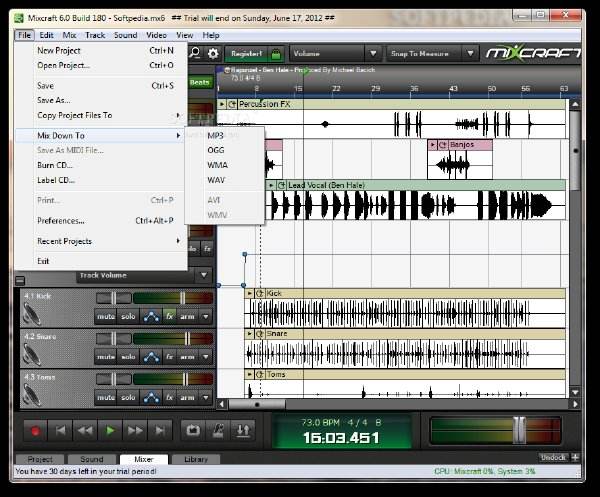
Task: Click the Register! button
Action: pyautogui.click(x=247, y=54)
